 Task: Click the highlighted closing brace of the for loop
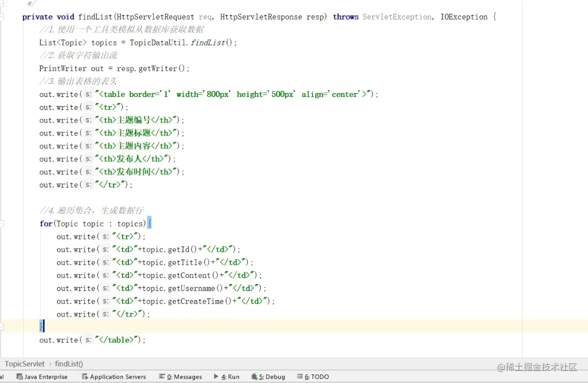click(x=41, y=326)
